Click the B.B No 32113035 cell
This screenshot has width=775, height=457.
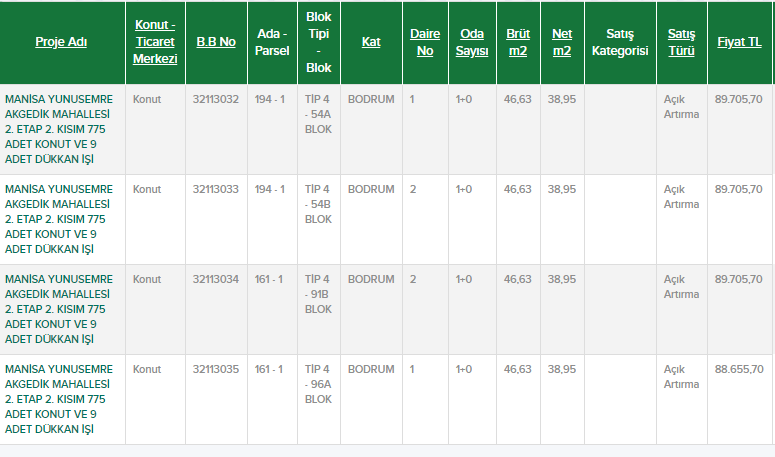(x=216, y=369)
